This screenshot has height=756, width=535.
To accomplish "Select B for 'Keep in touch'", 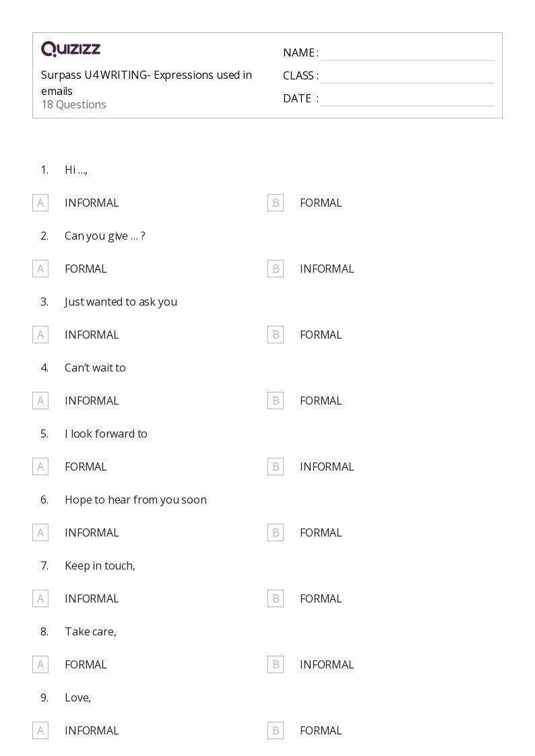I will [276, 598].
